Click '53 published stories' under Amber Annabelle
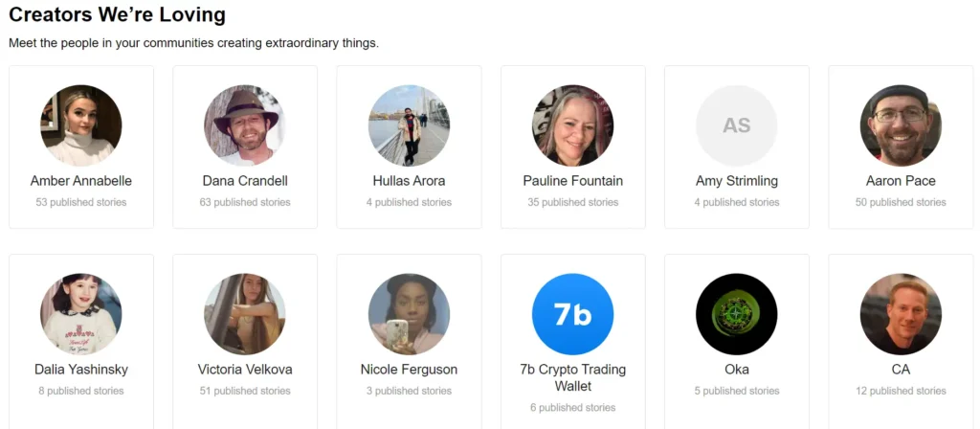980x429 pixels. 81,203
